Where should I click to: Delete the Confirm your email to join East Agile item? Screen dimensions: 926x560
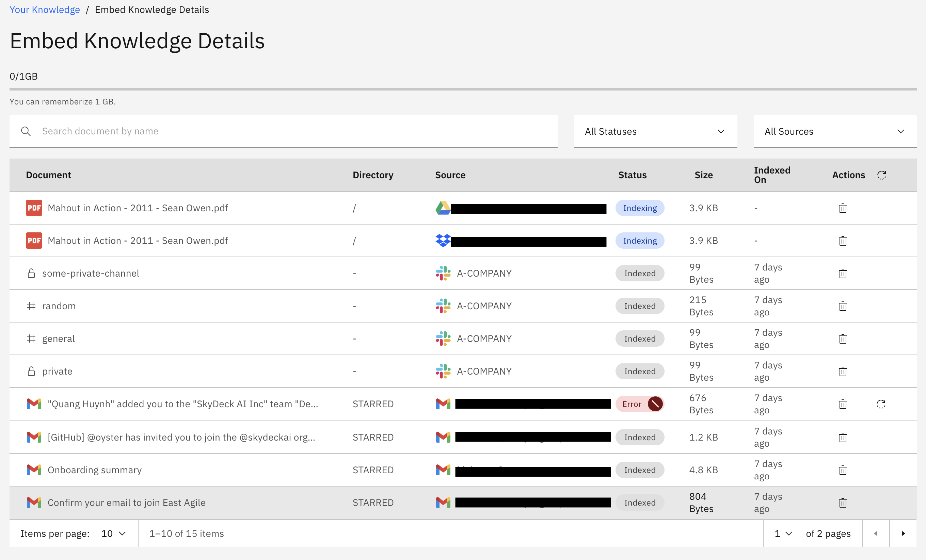[x=843, y=503]
